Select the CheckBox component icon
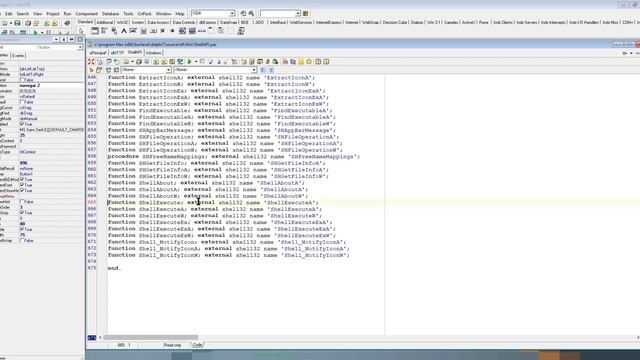This screenshot has width=640, height=360. (x=162, y=31)
